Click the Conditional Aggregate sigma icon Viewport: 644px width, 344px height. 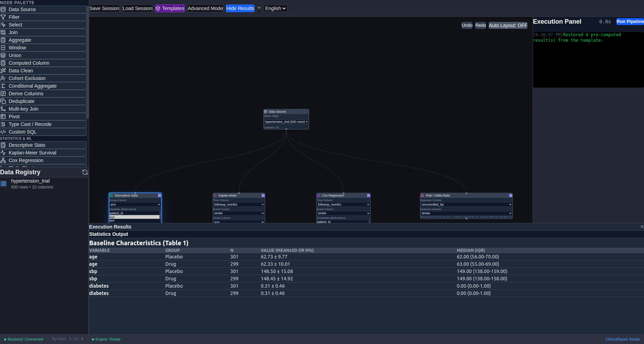(3, 86)
